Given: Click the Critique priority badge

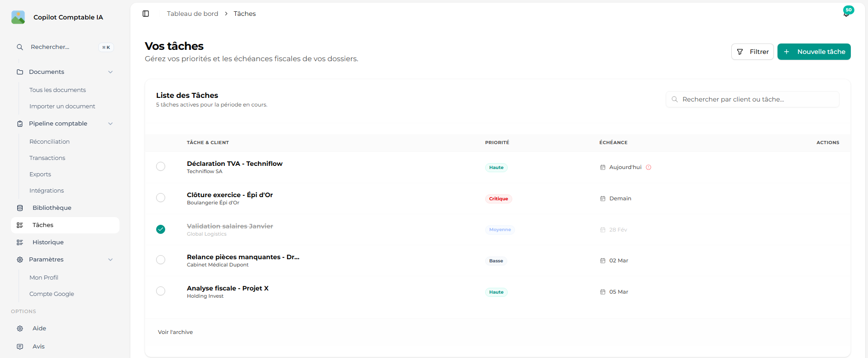Looking at the screenshot, I should click(498, 199).
